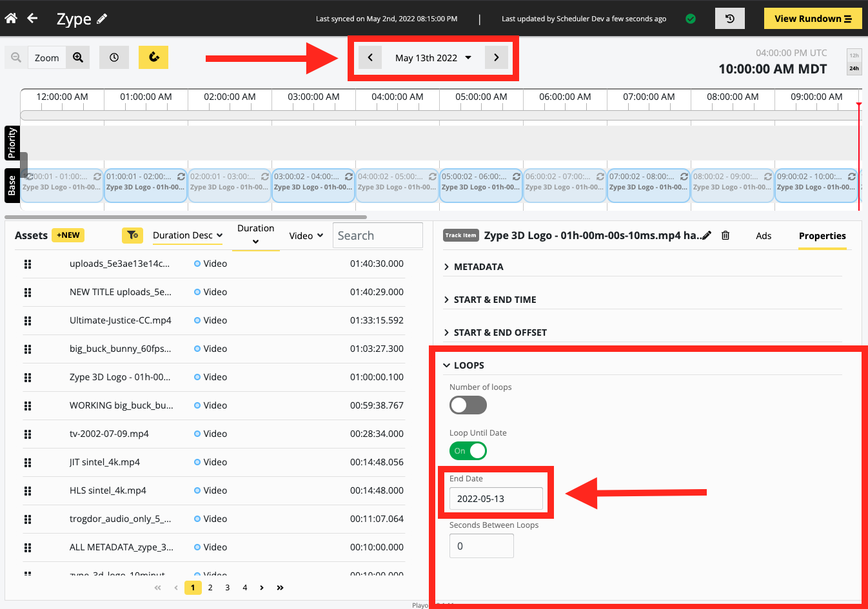The height and width of the screenshot is (609, 868).
Task: Switch to 12h time format
Action: pos(854,55)
